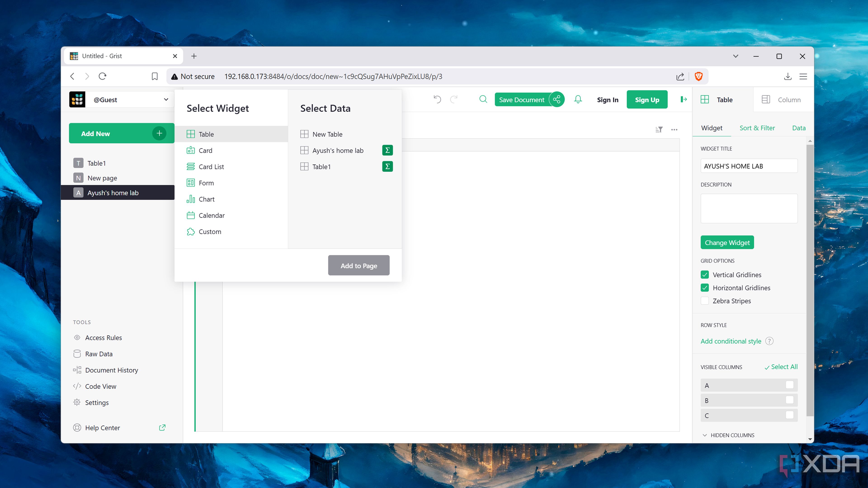Screen dimensions: 868x488
Task: Click the Add New button
Action: click(122, 133)
